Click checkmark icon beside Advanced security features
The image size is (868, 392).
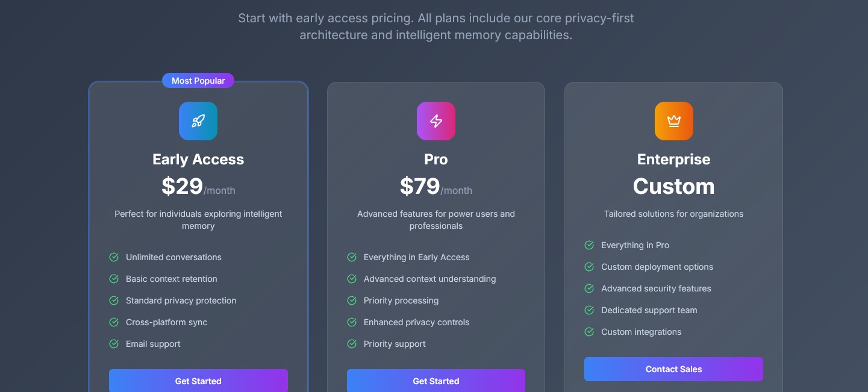pos(589,288)
